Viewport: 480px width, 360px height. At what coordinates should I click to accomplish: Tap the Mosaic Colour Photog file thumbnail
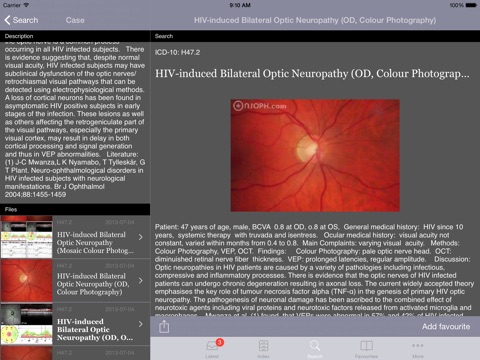tap(26, 237)
